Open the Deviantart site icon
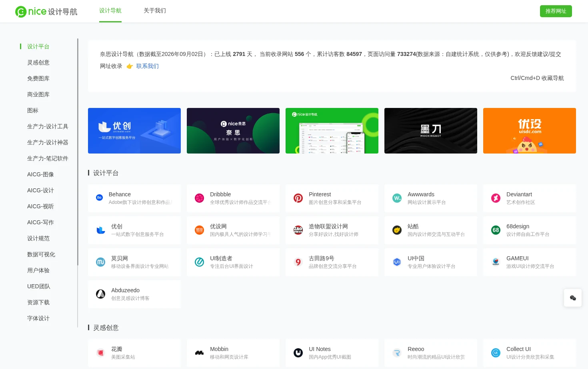588x369 pixels. 496,198
